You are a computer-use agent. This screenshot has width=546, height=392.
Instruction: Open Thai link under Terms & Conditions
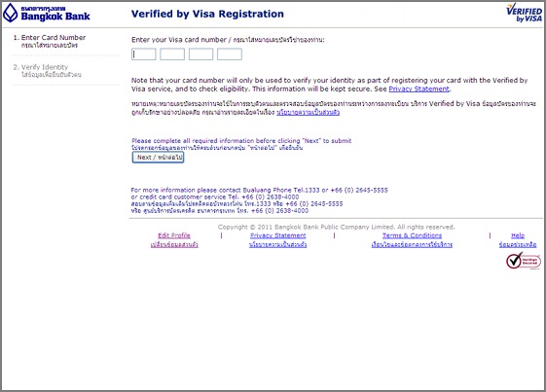tap(412, 244)
